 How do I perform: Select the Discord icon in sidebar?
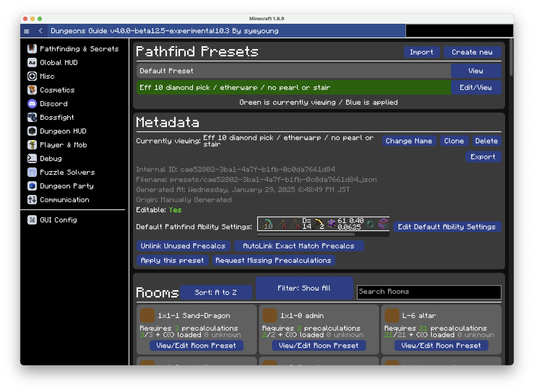point(32,104)
